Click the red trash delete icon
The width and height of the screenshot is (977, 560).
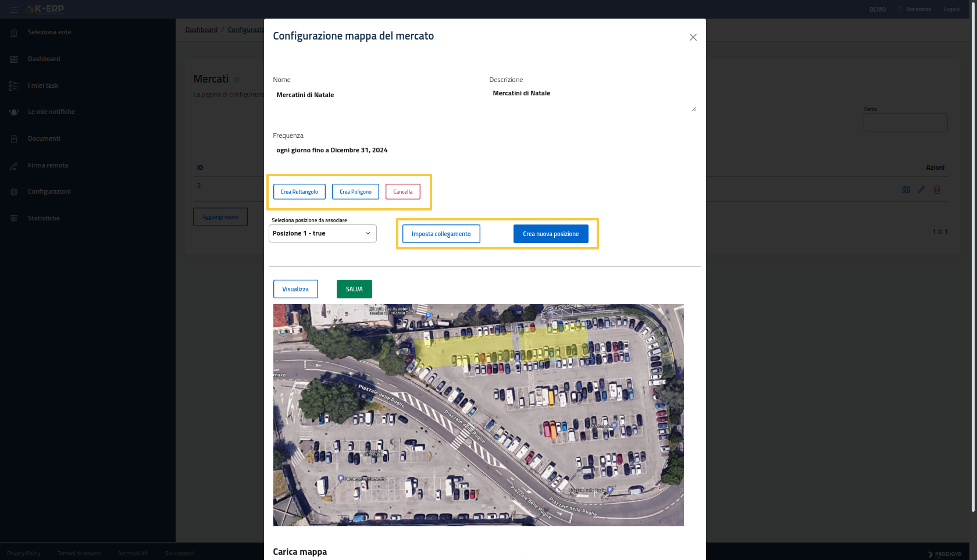pyautogui.click(x=937, y=190)
